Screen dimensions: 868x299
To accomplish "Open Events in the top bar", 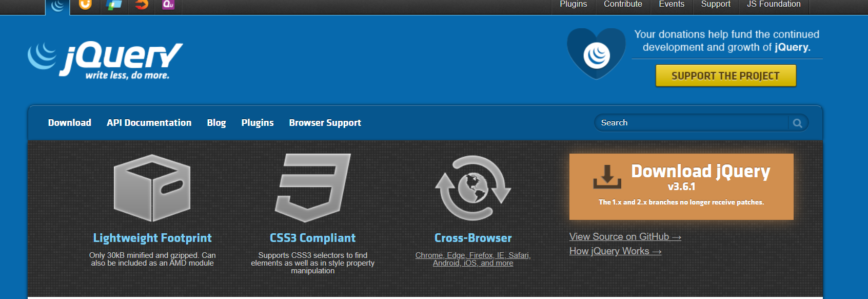I will coord(672,5).
